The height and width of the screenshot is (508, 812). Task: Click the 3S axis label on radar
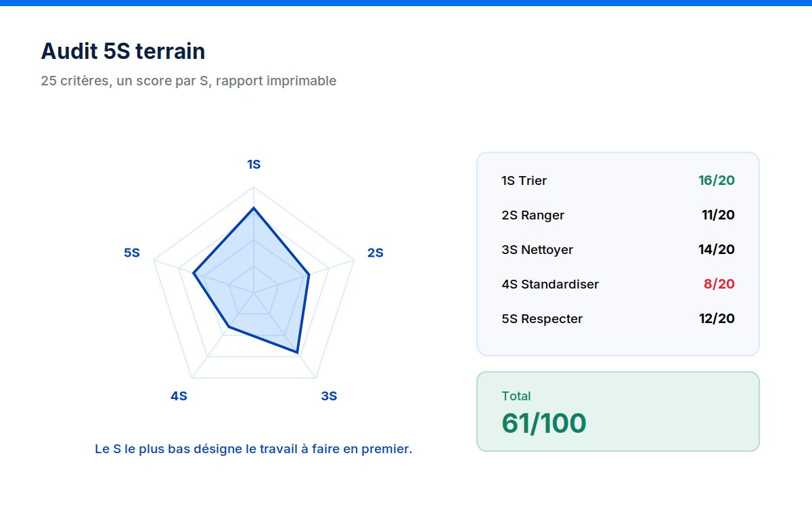pos(329,396)
